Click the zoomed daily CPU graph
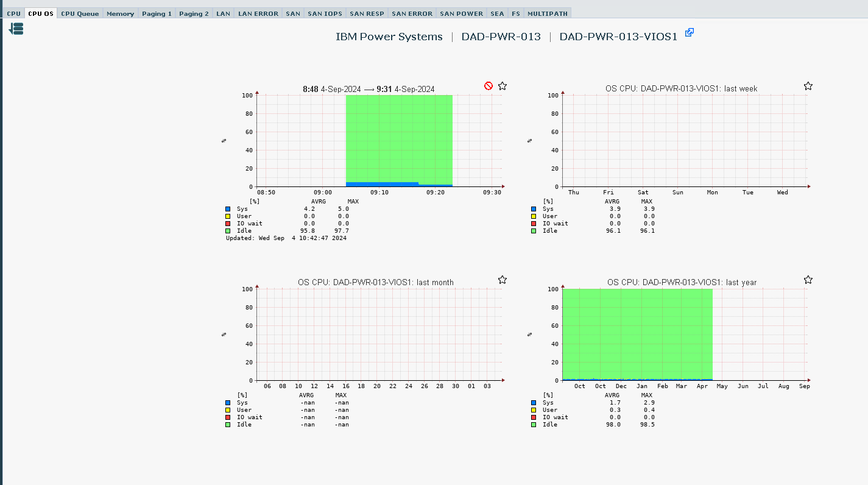Image resolution: width=868 pixels, height=485 pixels. pos(379,141)
